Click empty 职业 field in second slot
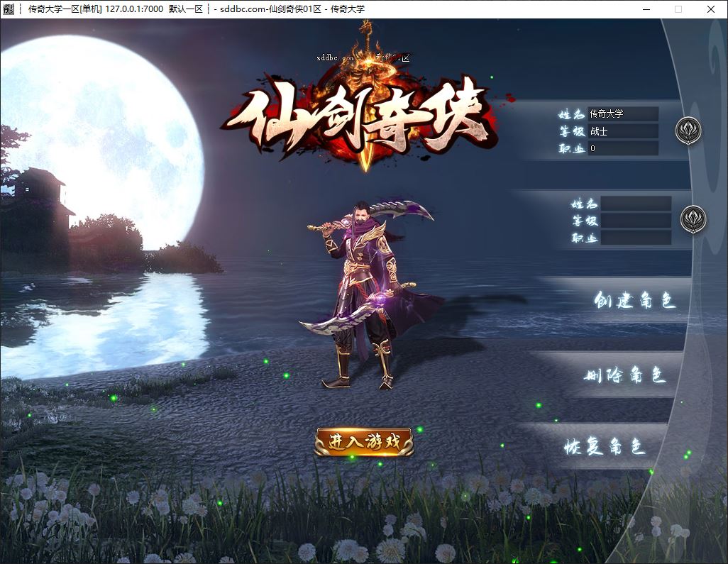Screen dimensions: 728x564 (636, 238)
